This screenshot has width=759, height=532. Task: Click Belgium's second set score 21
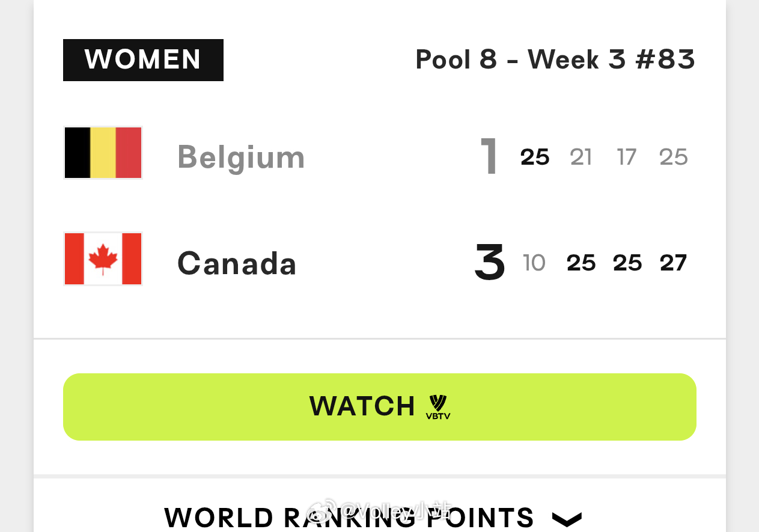(x=581, y=157)
